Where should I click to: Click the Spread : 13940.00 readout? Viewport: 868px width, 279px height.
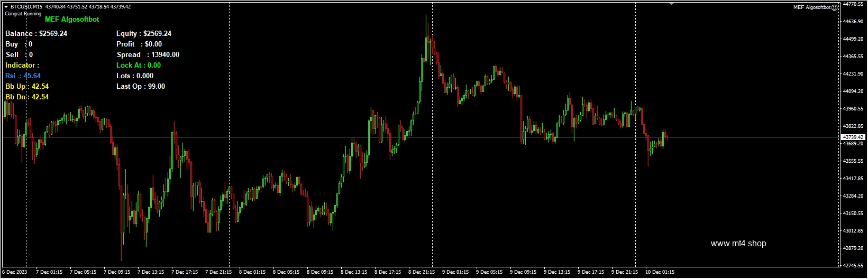(x=148, y=54)
